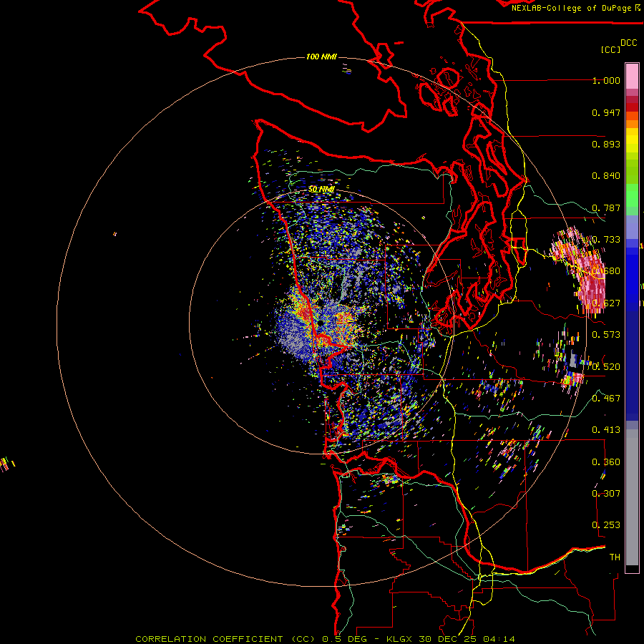Select the 0.413 color scale value

point(606,430)
